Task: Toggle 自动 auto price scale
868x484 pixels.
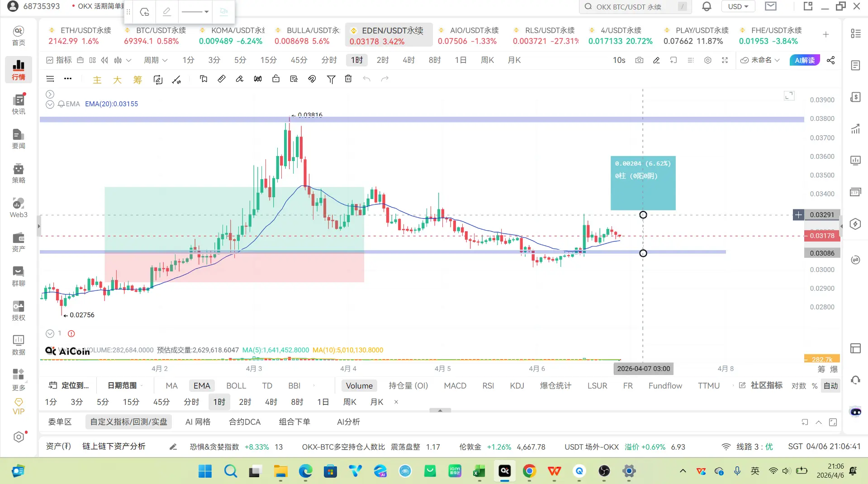Action: [830, 386]
